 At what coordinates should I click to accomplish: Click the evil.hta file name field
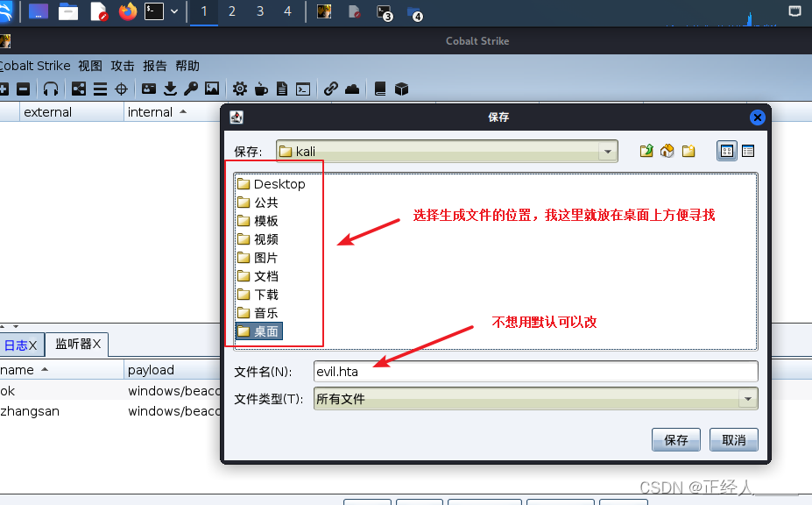tap(535, 372)
